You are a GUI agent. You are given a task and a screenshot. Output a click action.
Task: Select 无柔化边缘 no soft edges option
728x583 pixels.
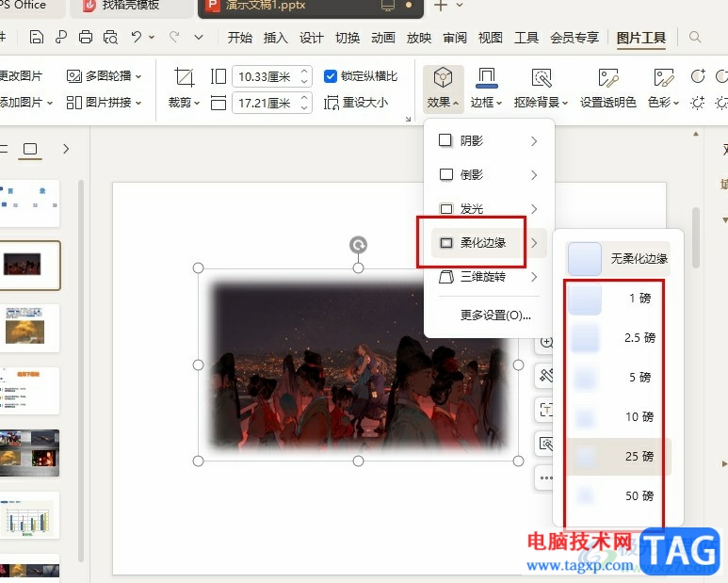pos(618,259)
